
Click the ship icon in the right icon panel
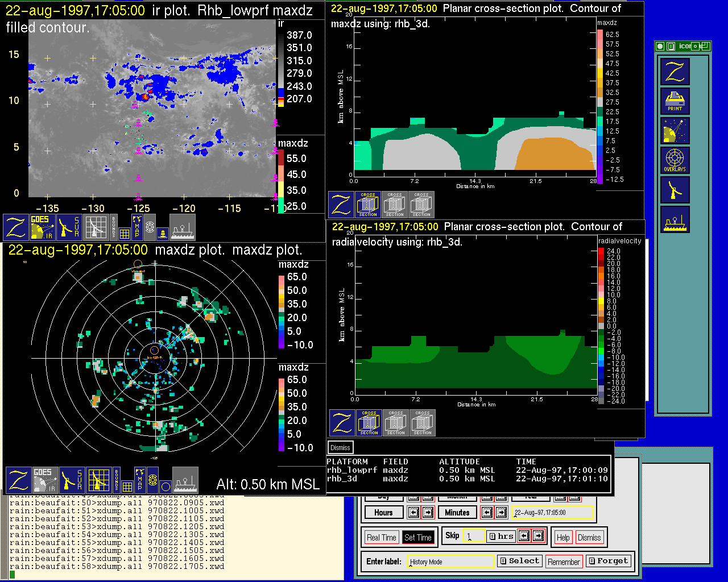[675, 219]
